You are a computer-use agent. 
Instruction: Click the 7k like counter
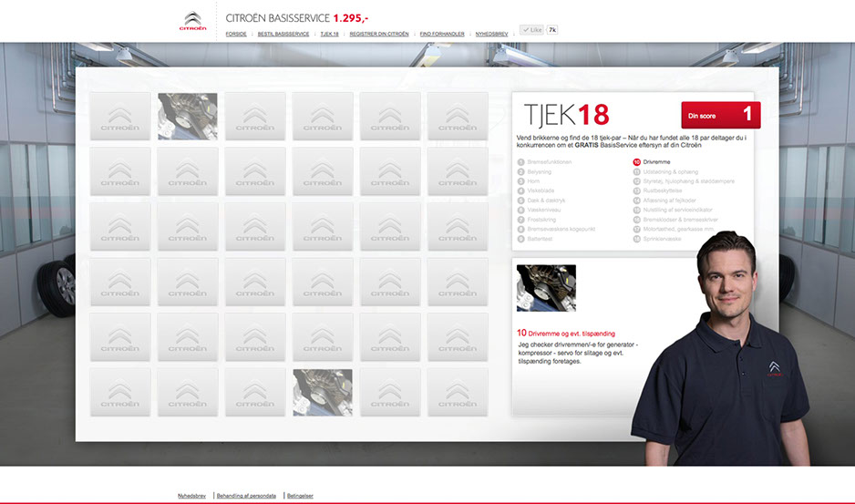click(x=551, y=30)
